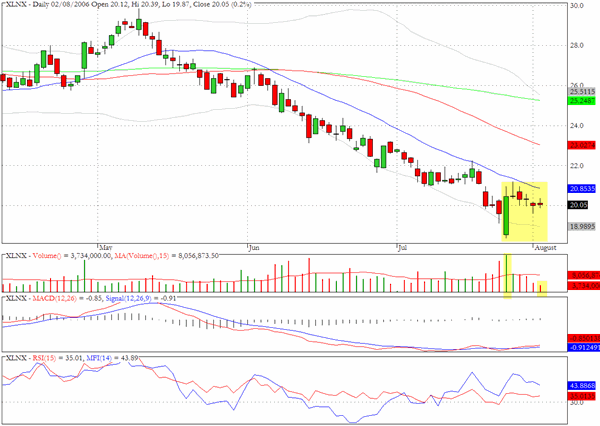Click the MFI(14) legend label
600x426 pixels.
click(99, 358)
